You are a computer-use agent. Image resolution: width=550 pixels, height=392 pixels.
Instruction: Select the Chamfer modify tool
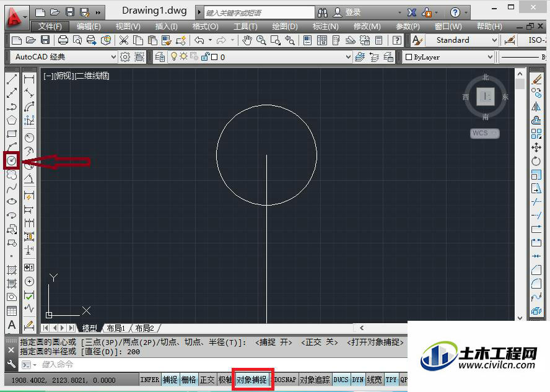pos(536,270)
